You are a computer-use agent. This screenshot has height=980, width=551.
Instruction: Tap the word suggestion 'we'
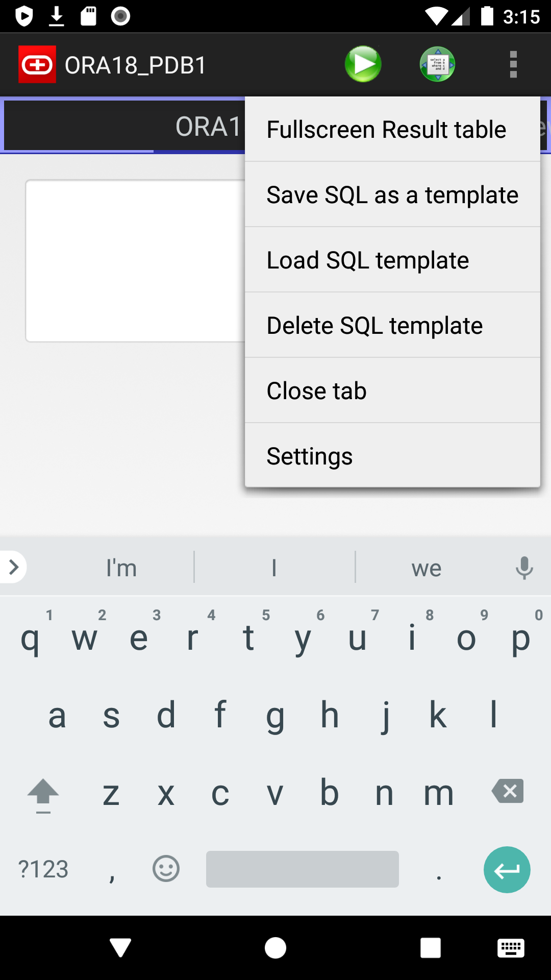click(x=425, y=567)
